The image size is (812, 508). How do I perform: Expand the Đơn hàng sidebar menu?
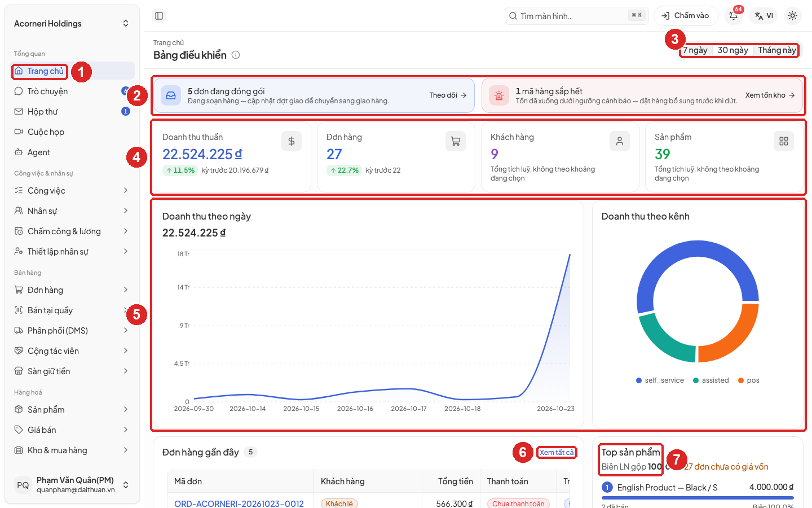[x=72, y=290]
